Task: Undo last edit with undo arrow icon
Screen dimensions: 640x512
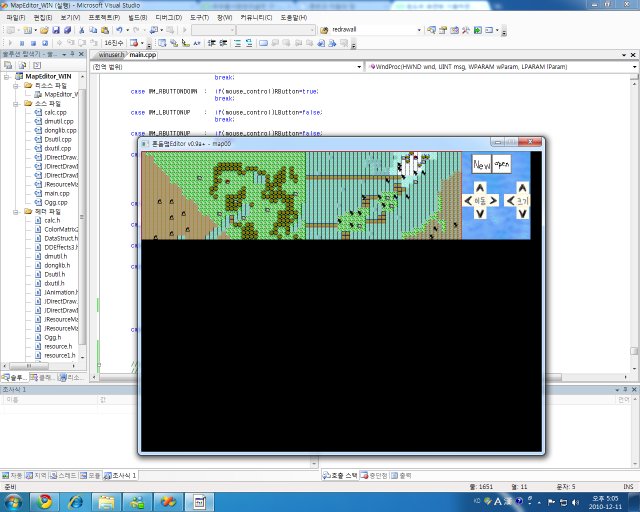Action: tap(119, 30)
